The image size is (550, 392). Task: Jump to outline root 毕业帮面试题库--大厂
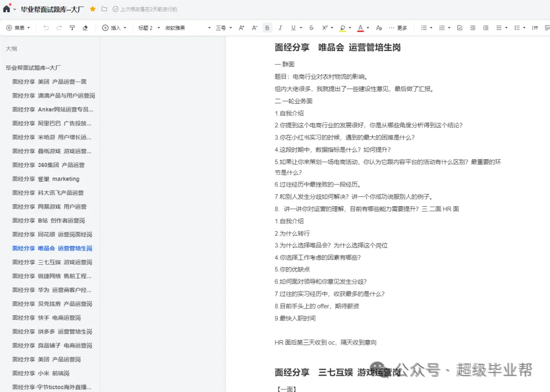pos(33,68)
